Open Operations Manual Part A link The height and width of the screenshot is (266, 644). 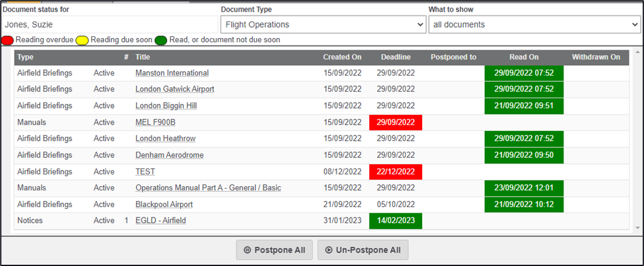tap(208, 188)
